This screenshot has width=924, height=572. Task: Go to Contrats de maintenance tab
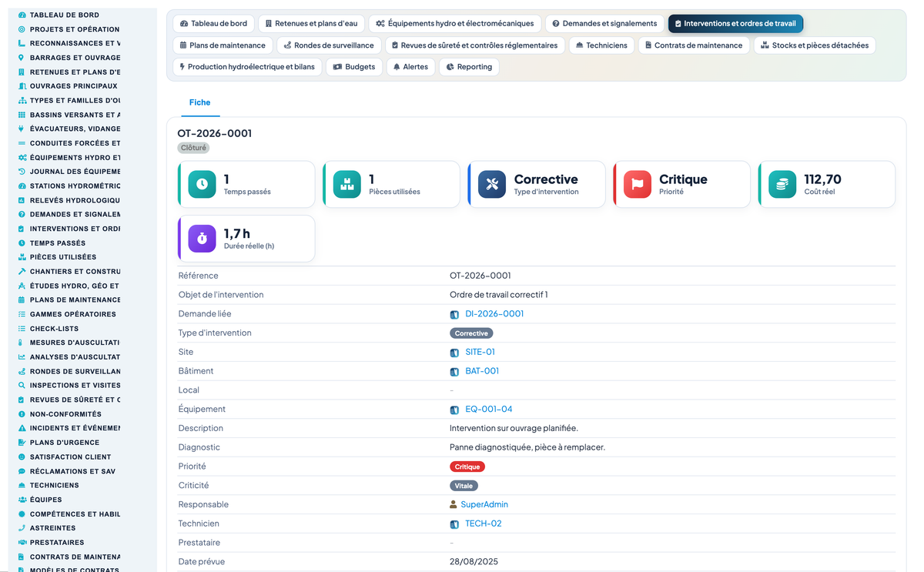(694, 45)
